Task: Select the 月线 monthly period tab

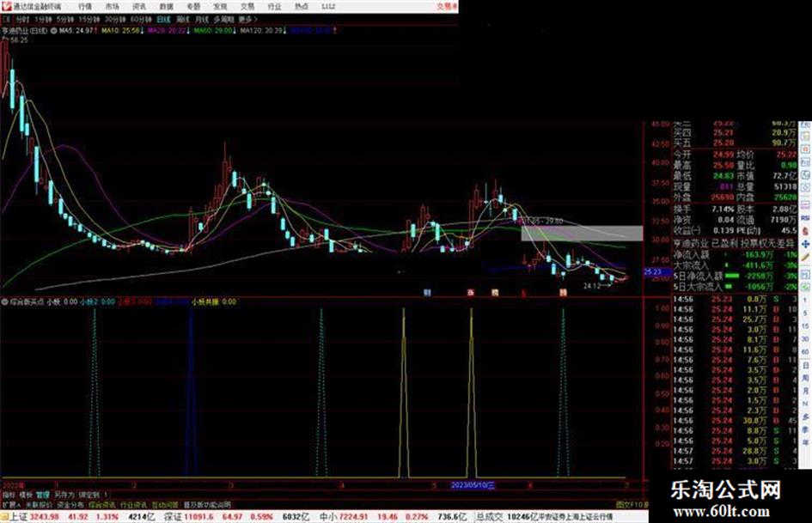Action: coord(201,20)
